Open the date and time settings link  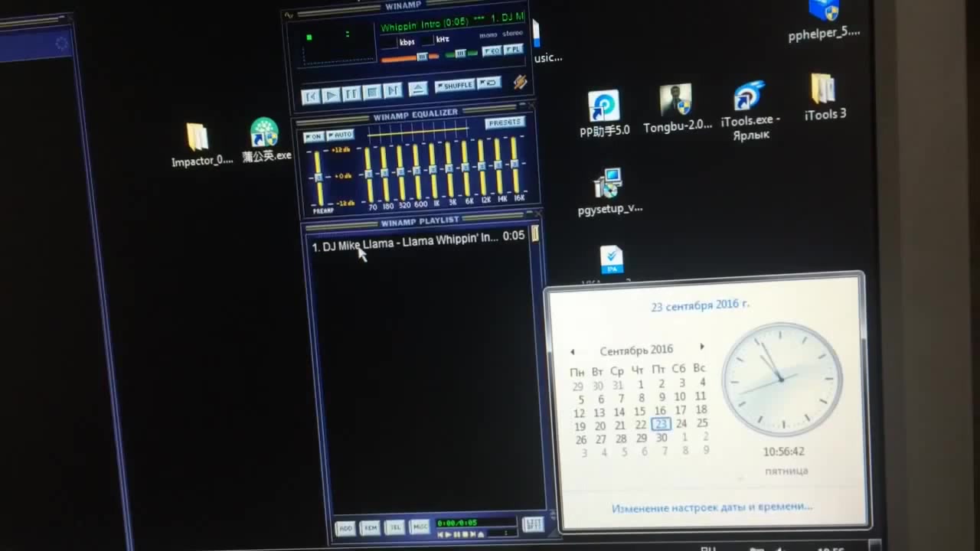point(711,507)
